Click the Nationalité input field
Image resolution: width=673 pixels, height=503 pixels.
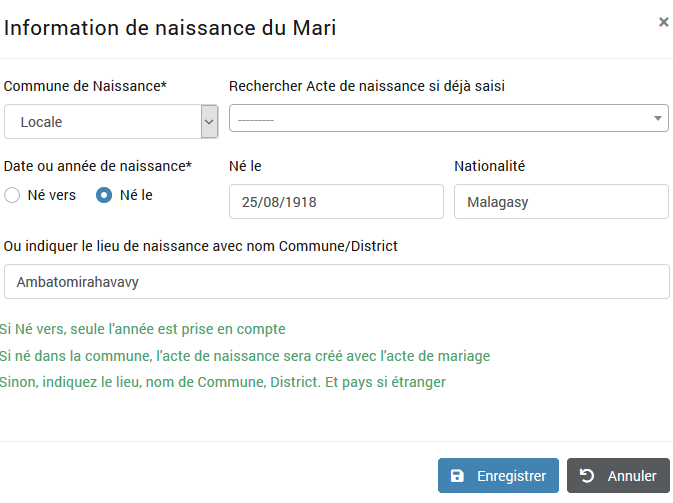tap(561, 202)
